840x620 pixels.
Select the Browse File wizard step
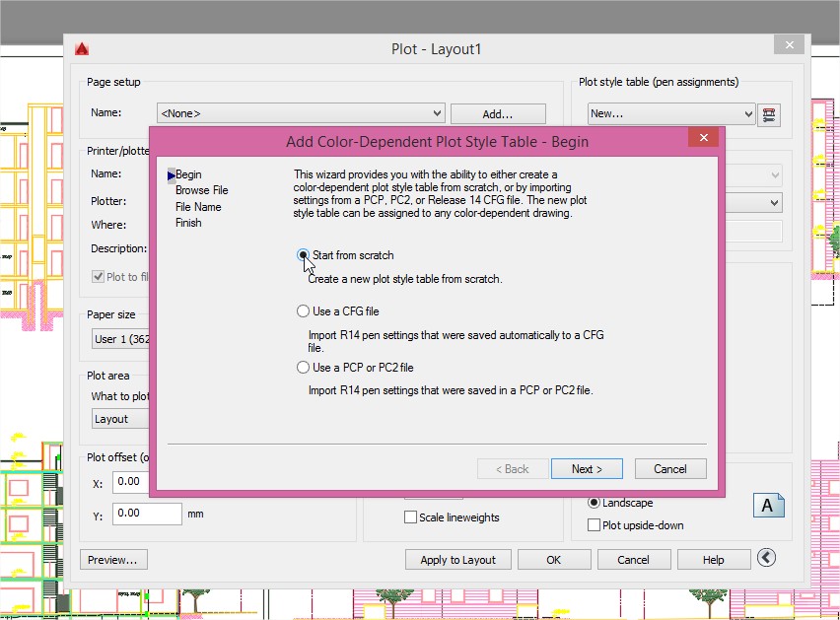[x=201, y=190]
